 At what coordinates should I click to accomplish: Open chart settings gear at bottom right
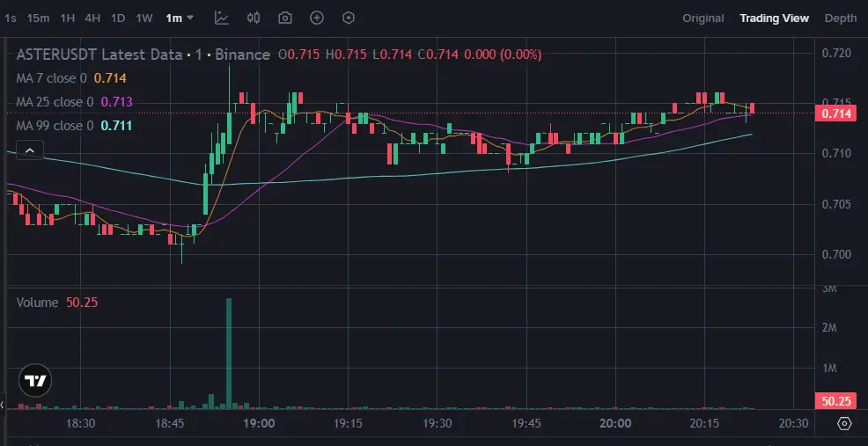pos(844,424)
